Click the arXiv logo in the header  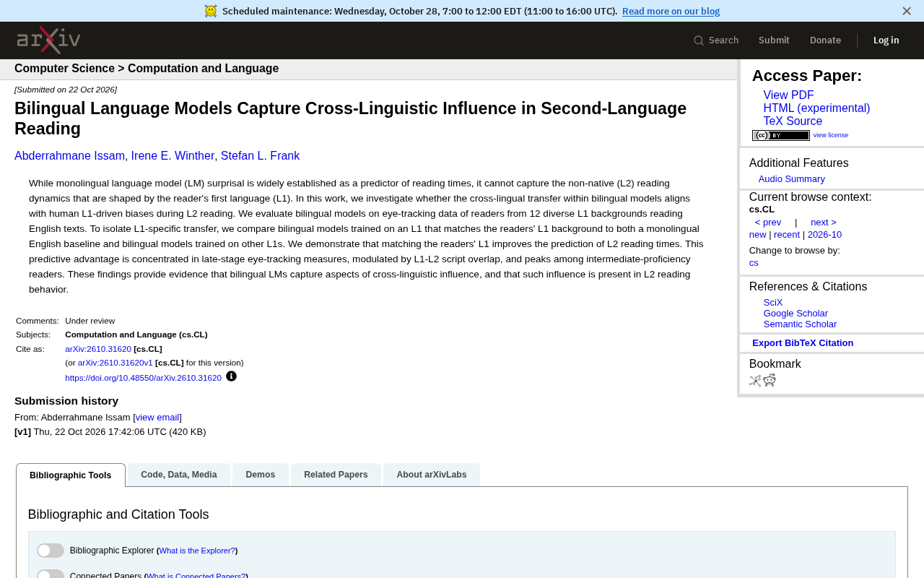pyautogui.click(x=48, y=40)
